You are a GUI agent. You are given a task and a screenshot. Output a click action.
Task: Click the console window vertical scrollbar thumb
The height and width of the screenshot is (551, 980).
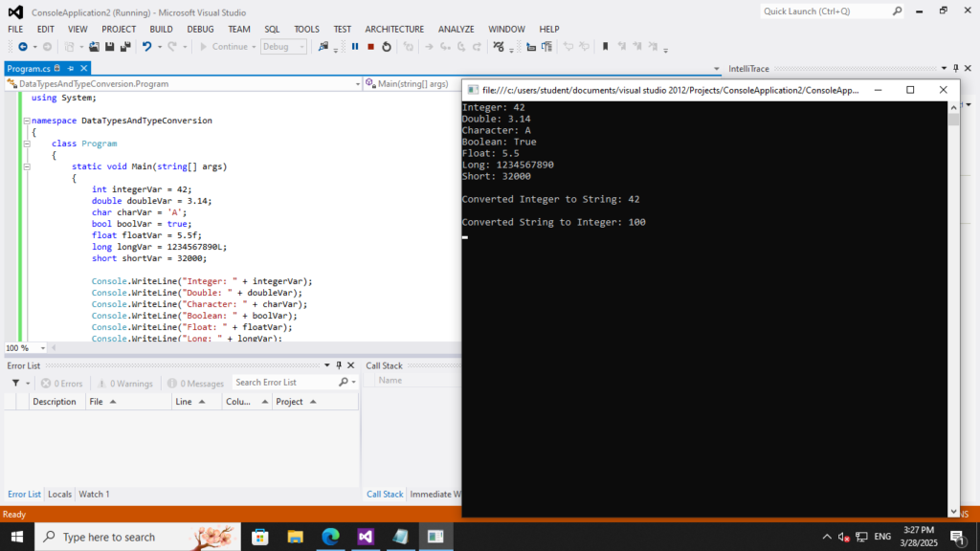point(953,120)
